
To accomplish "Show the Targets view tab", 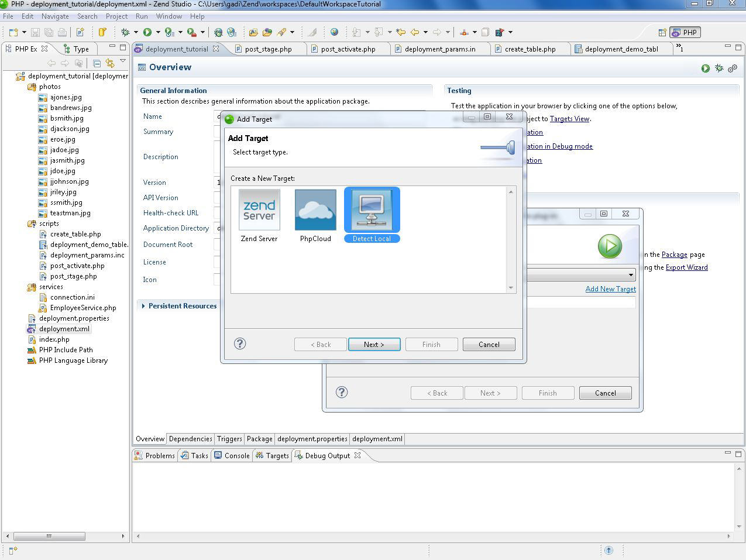I will 272,456.
